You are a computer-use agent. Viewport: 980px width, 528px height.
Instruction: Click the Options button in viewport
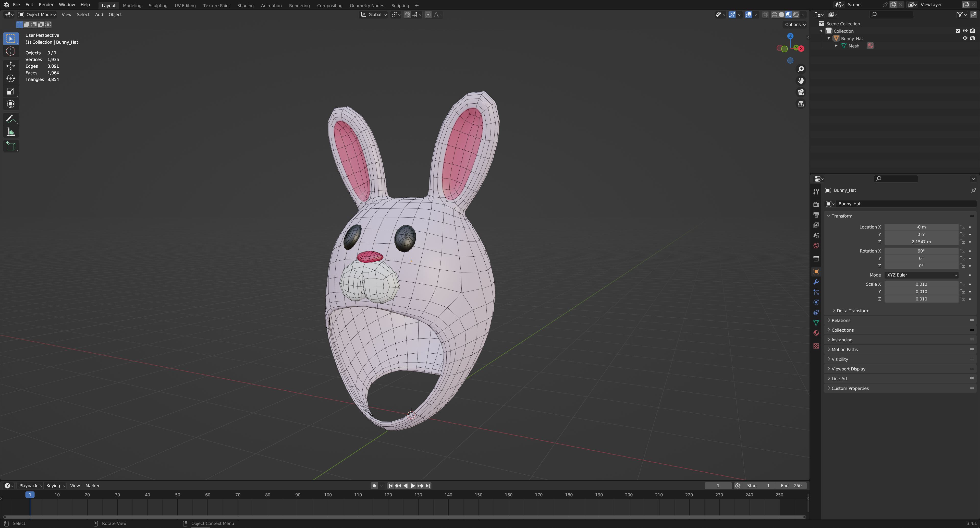[x=795, y=24]
